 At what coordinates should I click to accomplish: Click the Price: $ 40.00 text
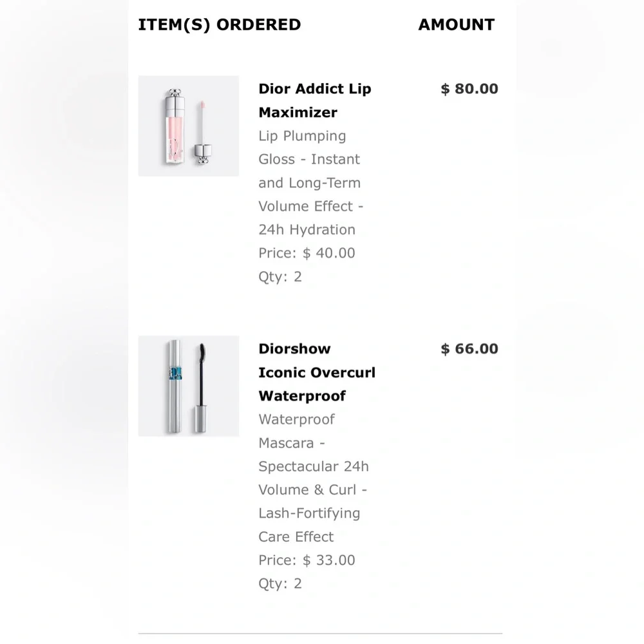[x=307, y=253]
